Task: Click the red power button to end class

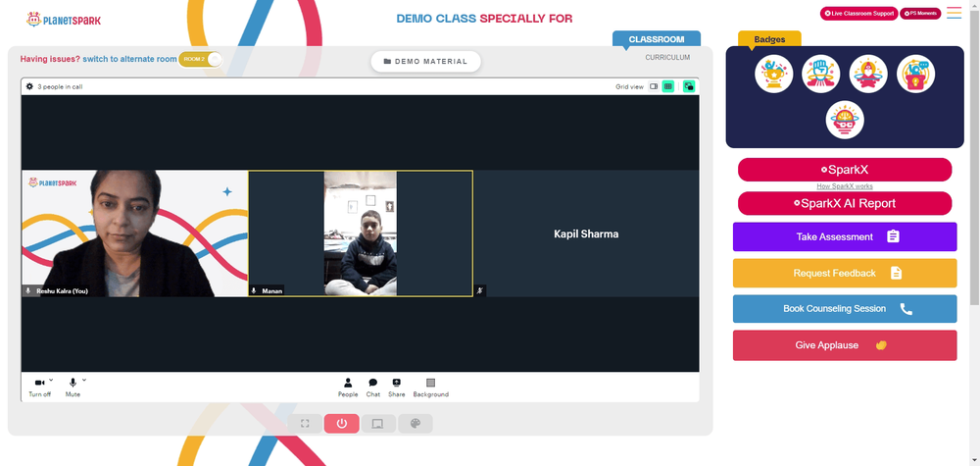Action: coord(341,424)
